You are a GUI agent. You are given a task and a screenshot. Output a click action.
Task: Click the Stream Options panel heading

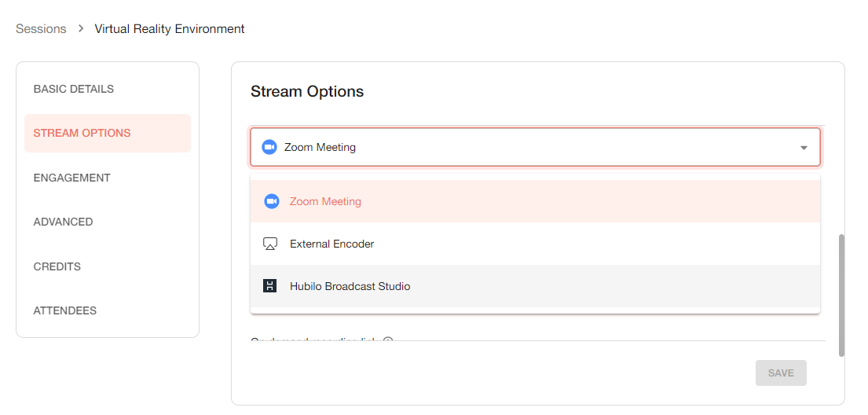(x=307, y=91)
